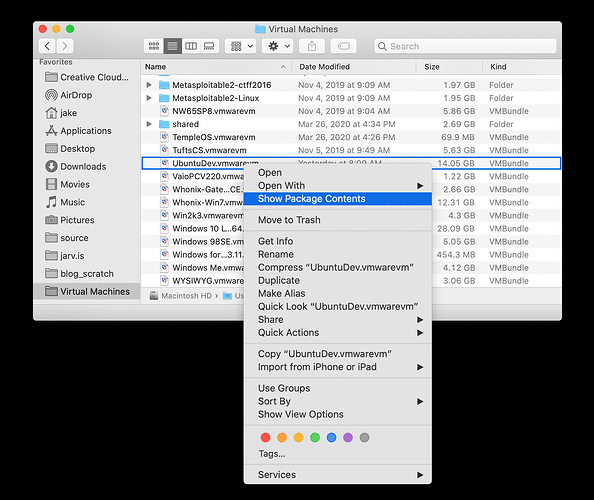Choose Rename in the context menu
This screenshot has height=500, width=594.
(338, 255)
